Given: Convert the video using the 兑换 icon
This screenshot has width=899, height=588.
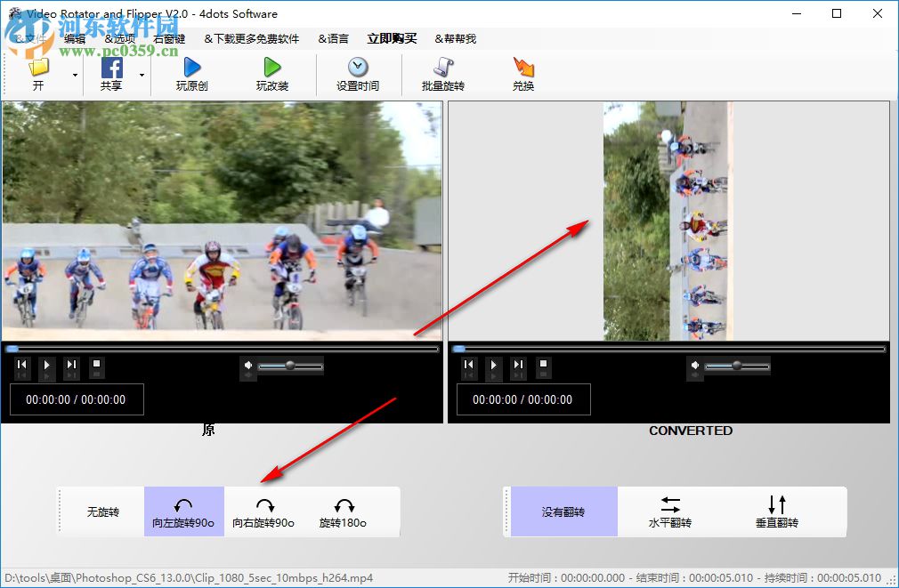Looking at the screenshot, I should click(x=522, y=71).
